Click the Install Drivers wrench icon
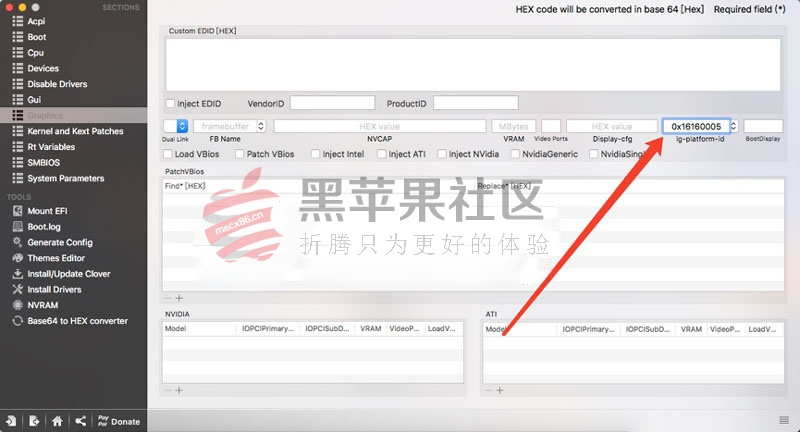This screenshot has width=800, height=432. [18, 290]
